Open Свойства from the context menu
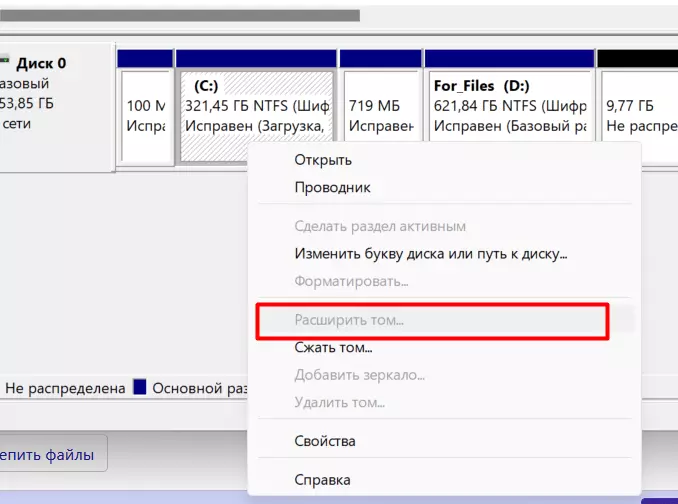 click(x=324, y=441)
